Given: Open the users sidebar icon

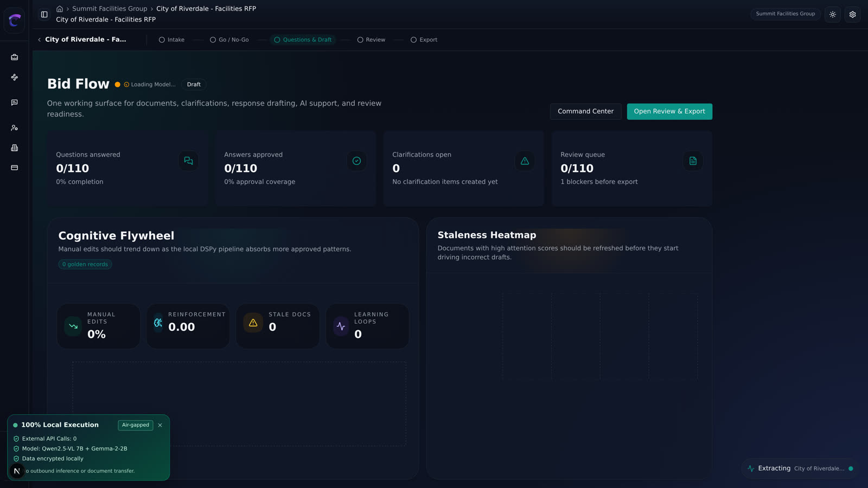Looking at the screenshot, I should point(15,128).
